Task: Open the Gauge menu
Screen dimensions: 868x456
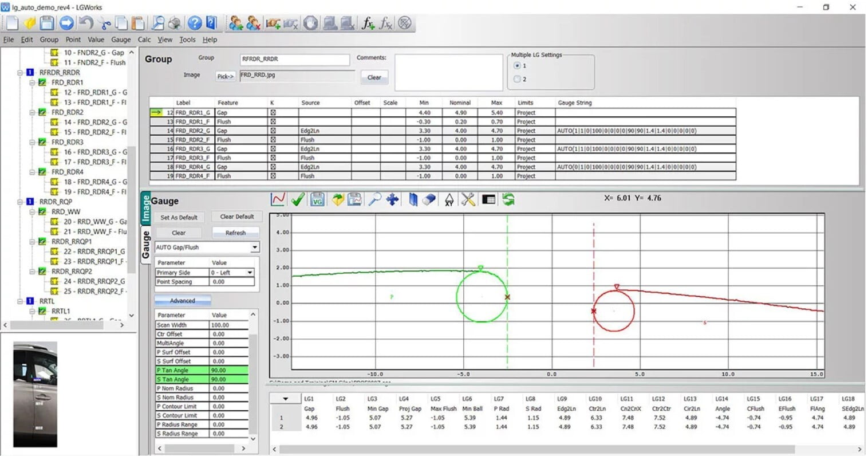Action: pyautogui.click(x=121, y=40)
